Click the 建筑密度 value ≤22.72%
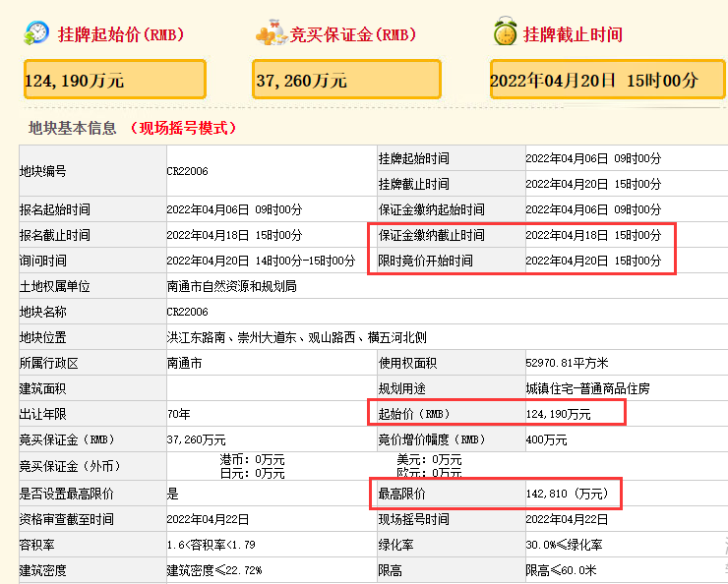The width and height of the screenshot is (728, 584). (214, 570)
